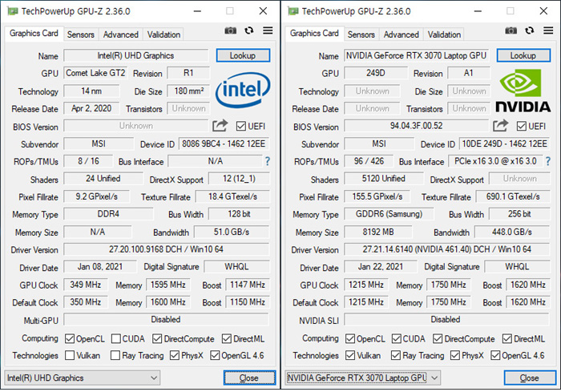Click refresh icon in Intel window
The image size is (561, 392).
pyautogui.click(x=249, y=30)
